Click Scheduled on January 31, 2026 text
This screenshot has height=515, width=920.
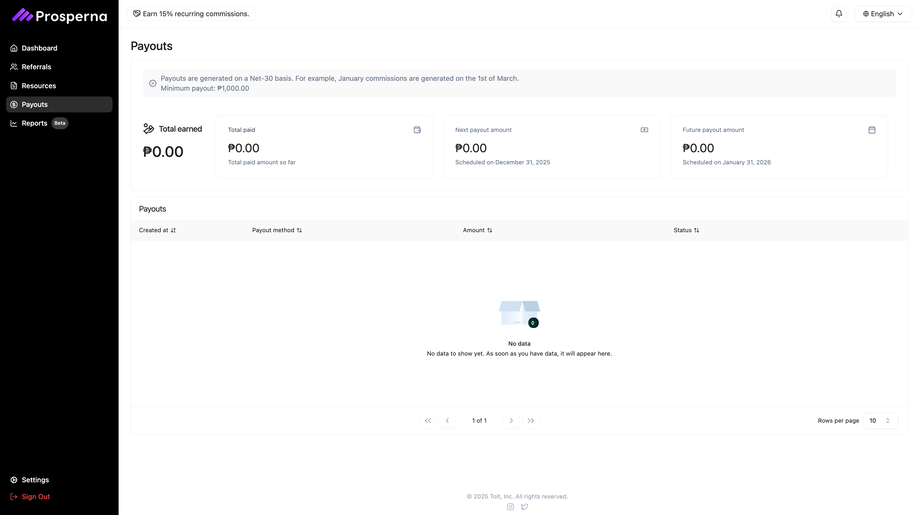pos(726,162)
